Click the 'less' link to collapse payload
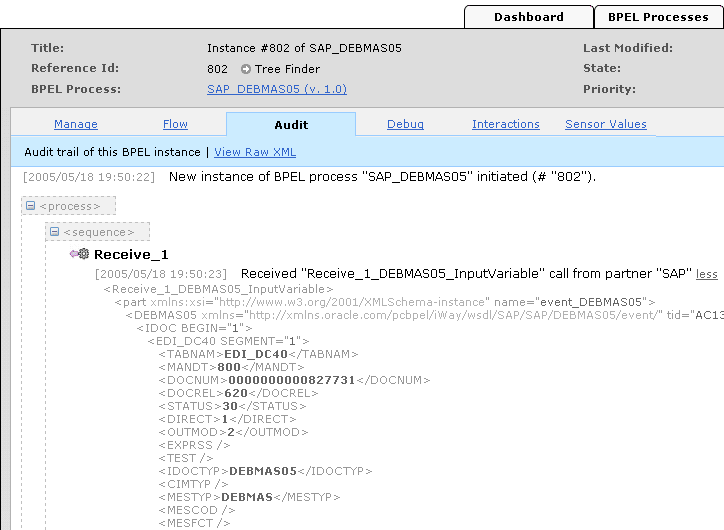The height and width of the screenshot is (530, 724). tap(706, 274)
